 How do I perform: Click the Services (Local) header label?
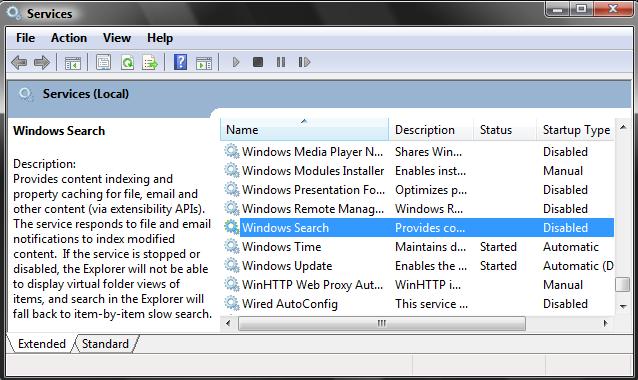point(86,94)
